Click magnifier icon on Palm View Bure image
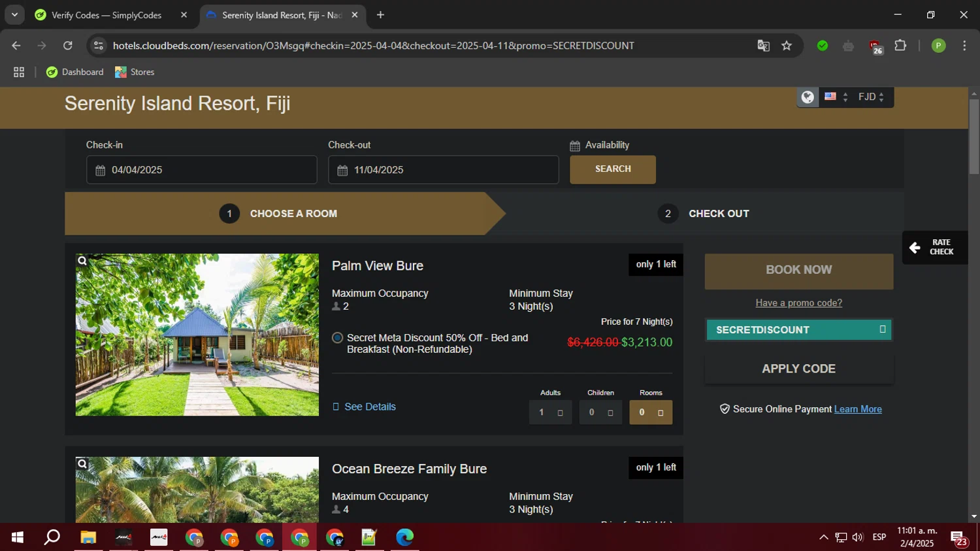Image resolution: width=980 pixels, height=551 pixels. pyautogui.click(x=82, y=261)
